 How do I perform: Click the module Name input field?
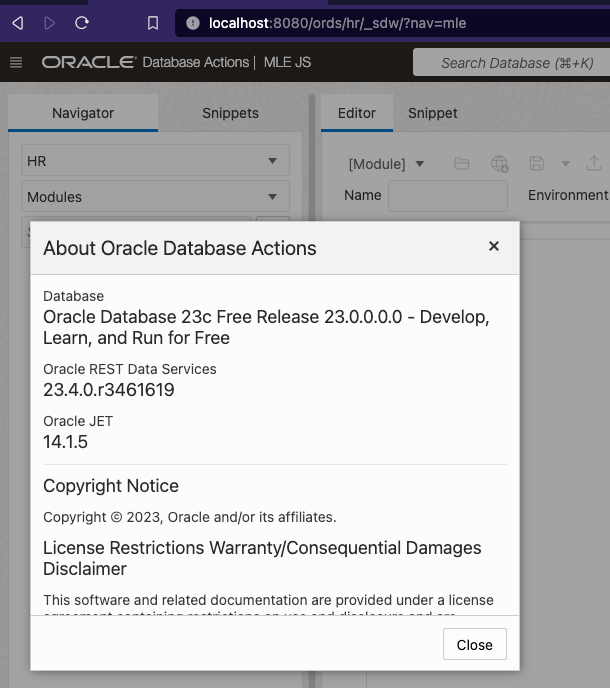click(x=447, y=196)
